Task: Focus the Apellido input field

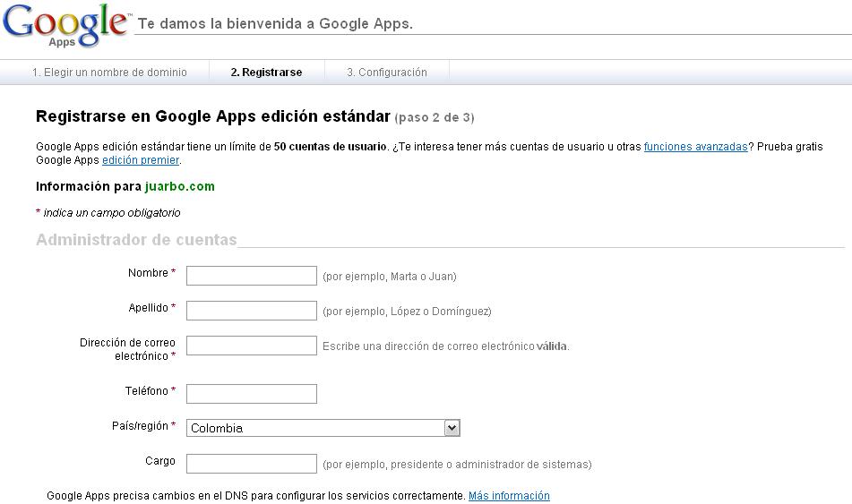Action: [x=252, y=310]
